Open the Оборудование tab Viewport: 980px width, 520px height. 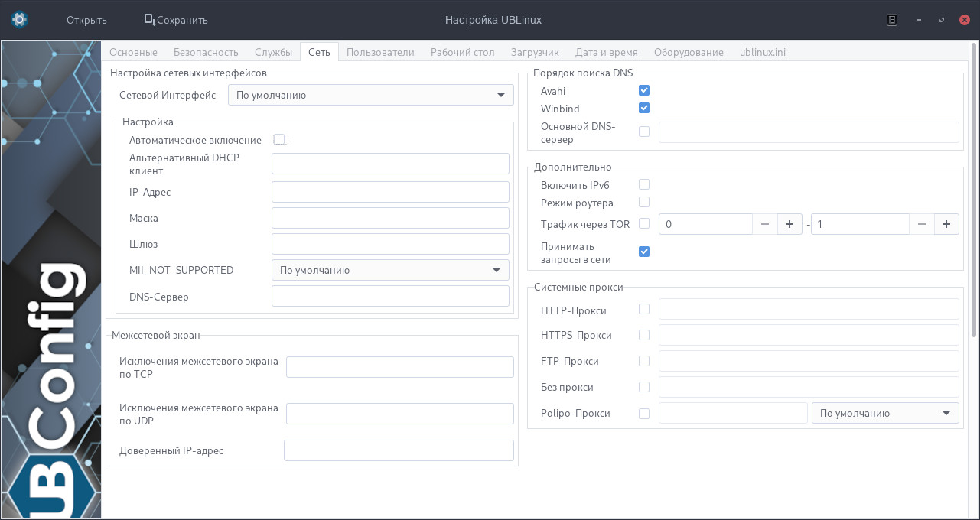pyautogui.click(x=689, y=52)
